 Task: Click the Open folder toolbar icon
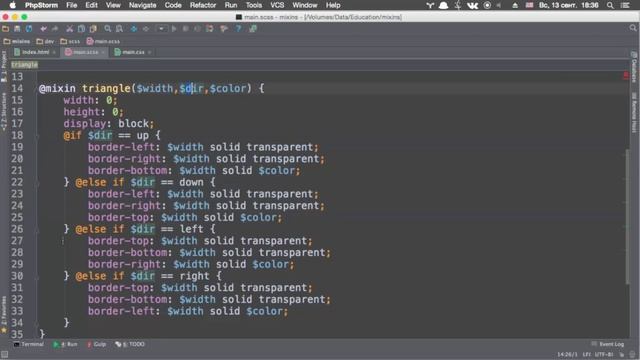(x=6, y=29)
